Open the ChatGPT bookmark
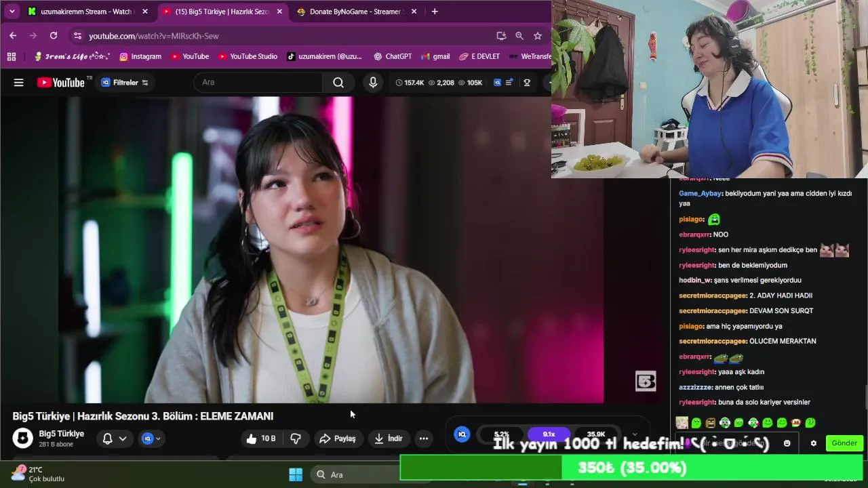868x488 pixels. 393,56
